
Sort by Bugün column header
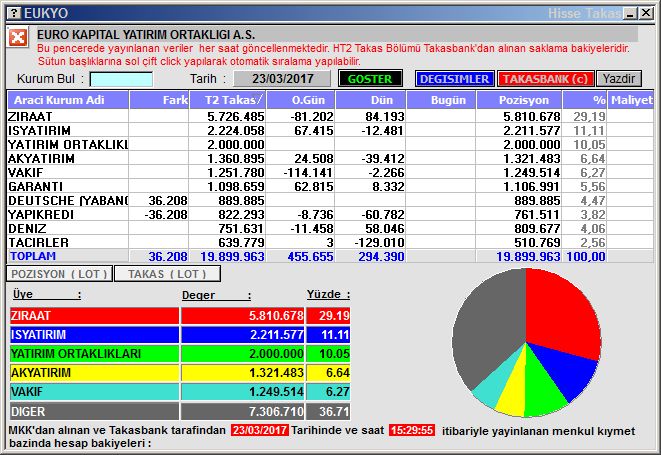click(441, 100)
